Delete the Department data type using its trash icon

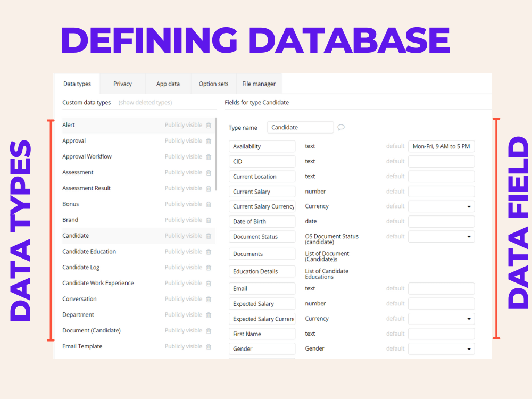208,314
